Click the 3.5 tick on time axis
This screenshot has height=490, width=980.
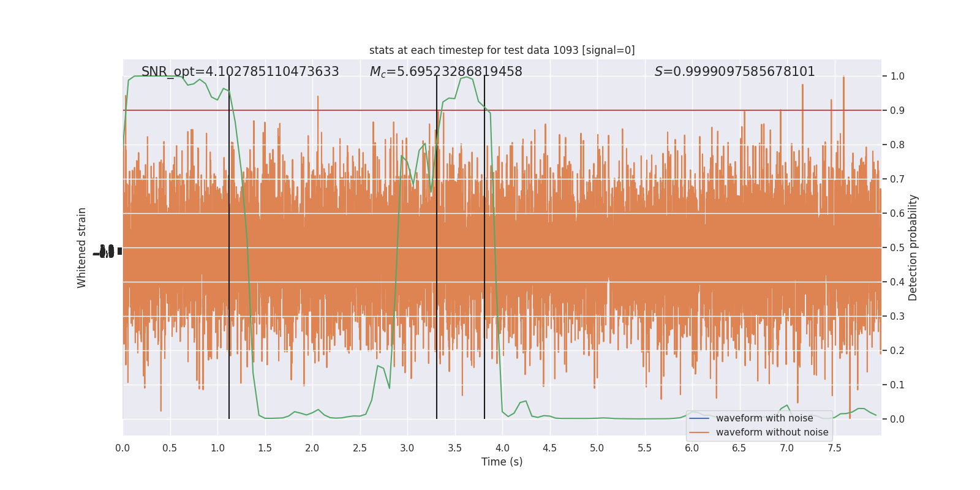pyautogui.click(x=454, y=448)
